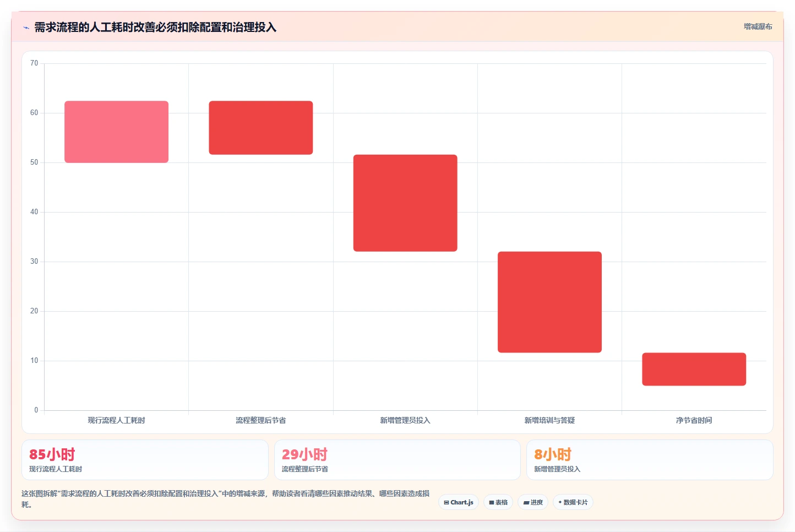
Task: Click the 85小时 data card value
Action: [52, 454]
